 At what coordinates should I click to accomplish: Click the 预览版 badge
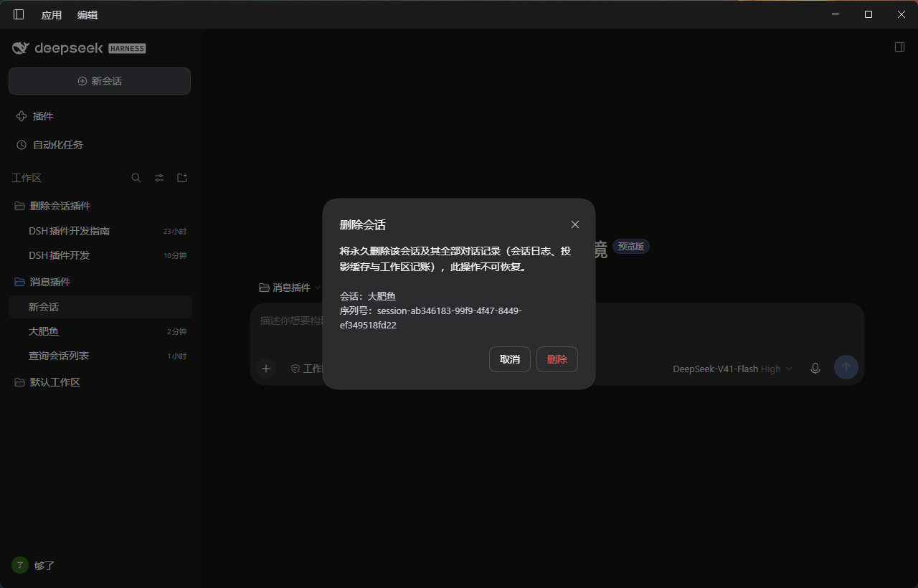coord(631,246)
